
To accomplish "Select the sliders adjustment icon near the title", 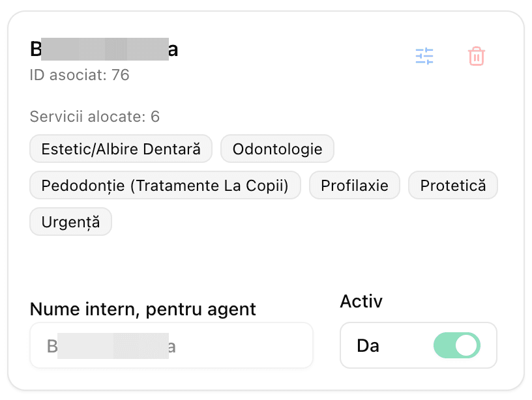I will 424,56.
